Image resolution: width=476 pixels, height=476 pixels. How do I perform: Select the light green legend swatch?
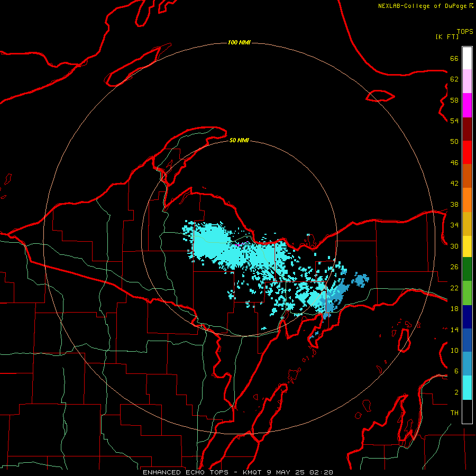[x=467, y=293]
